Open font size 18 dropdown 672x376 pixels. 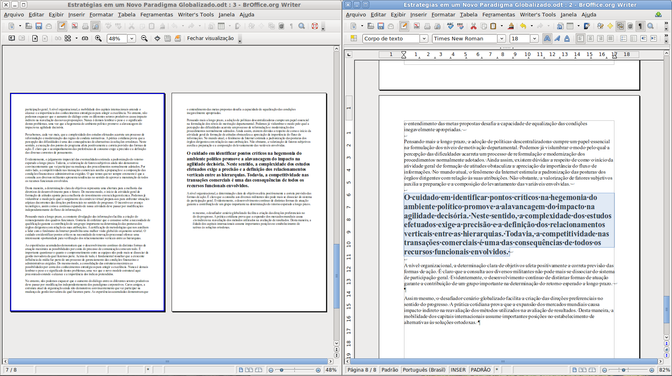click(534, 39)
